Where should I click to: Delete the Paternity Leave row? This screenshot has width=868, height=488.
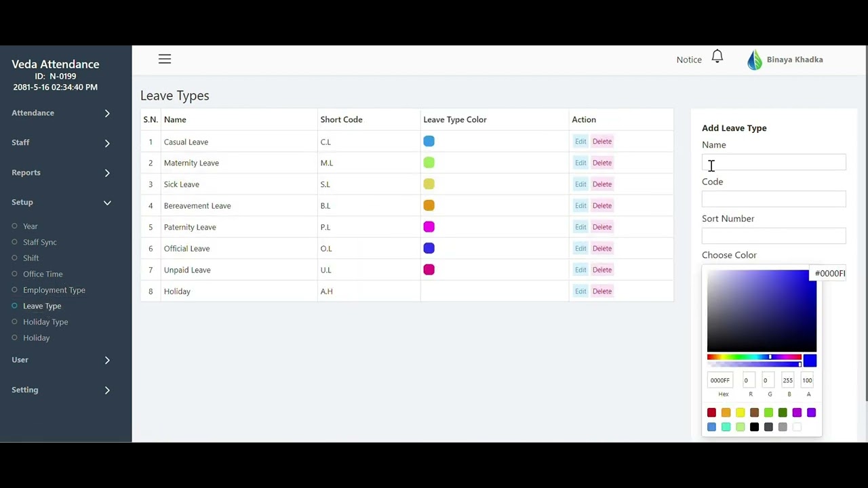[x=602, y=227]
